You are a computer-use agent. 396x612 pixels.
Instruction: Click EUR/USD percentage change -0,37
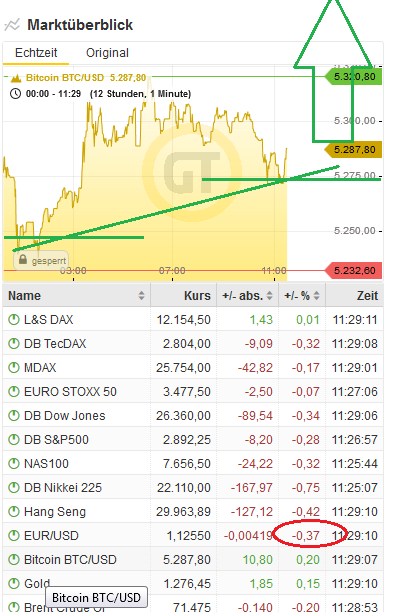click(x=305, y=536)
